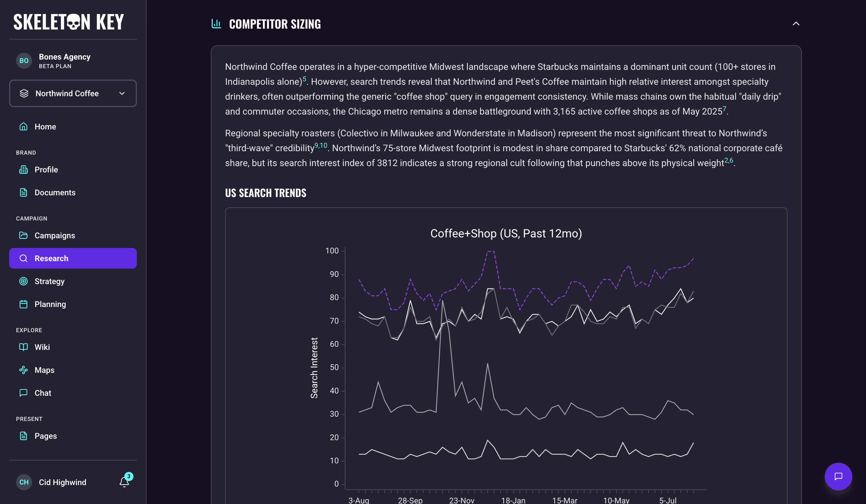Click the layers icon beside Northwind Coffee

(24, 93)
